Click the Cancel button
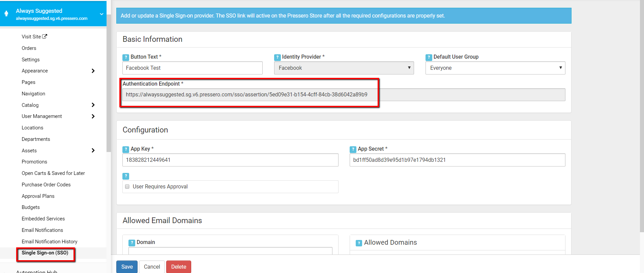This screenshot has width=644, height=273. [152, 267]
